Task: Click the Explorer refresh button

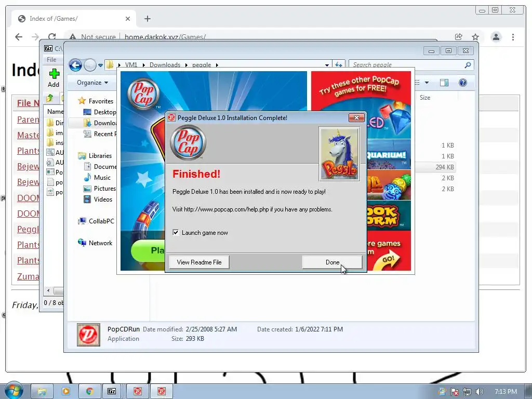Action: click(x=339, y=64)
